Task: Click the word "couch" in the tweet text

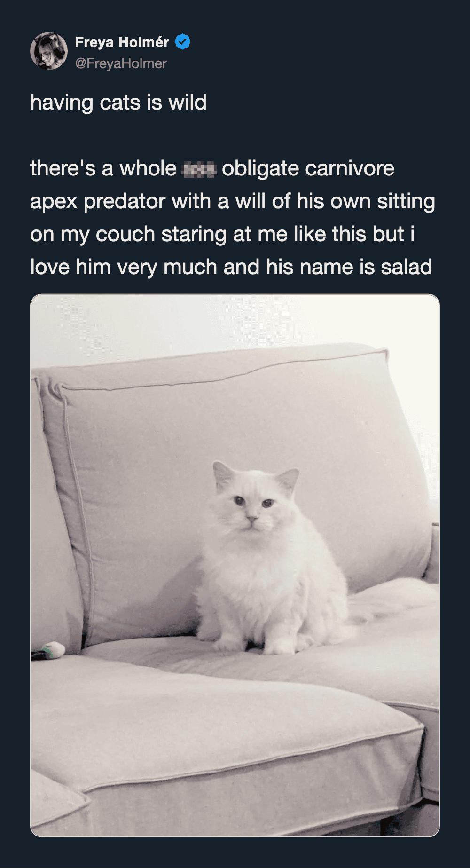Action: (125, 234)
